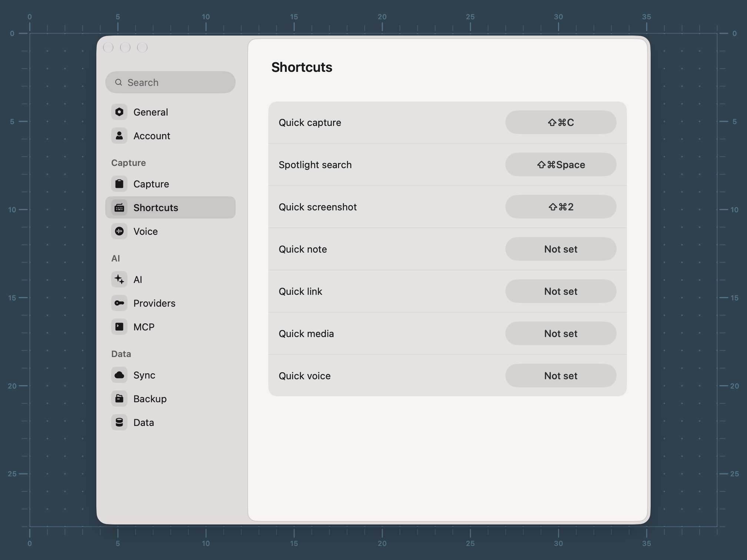Click the Spotlight search row label

(x=315, y=165)
